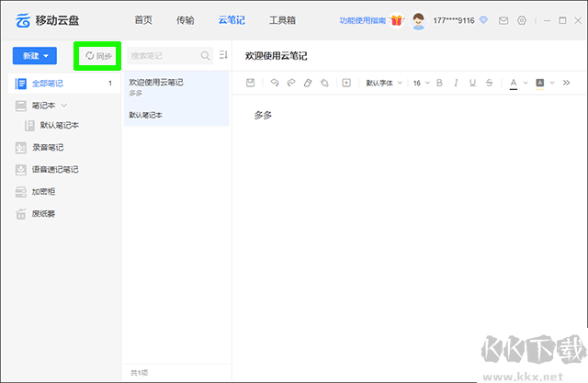Screen dimensions: 588x383
Task: Open settings via the gear icon
Action: [522, 20]
